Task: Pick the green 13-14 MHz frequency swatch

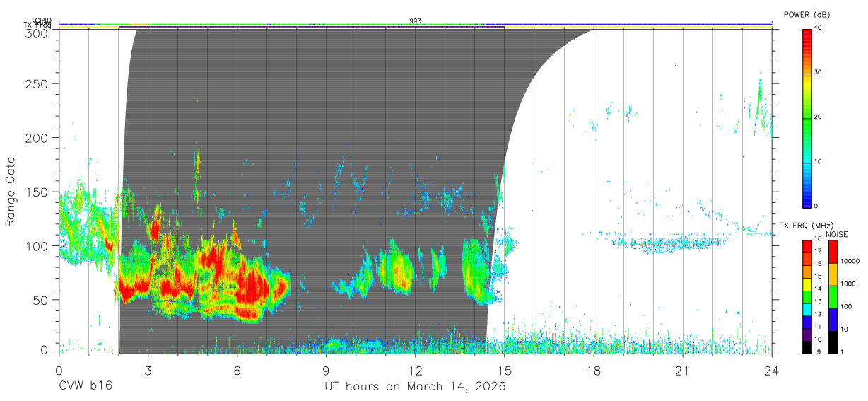Action: point(807,296)
